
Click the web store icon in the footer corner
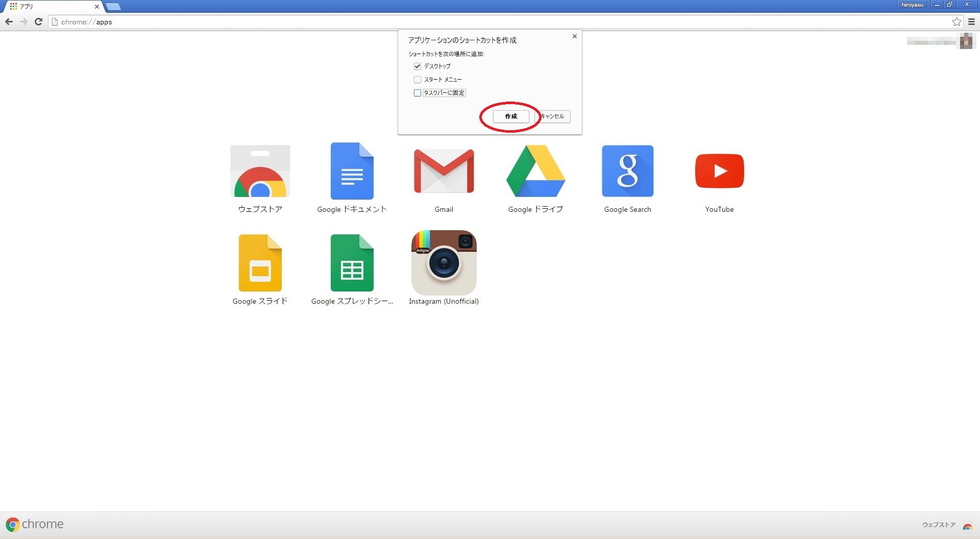coord(968,525)
